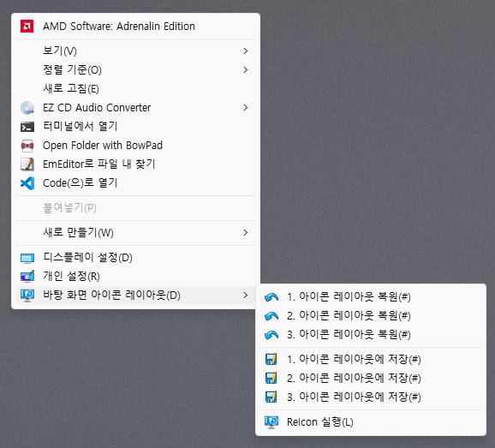
Task: Click the floppy disk icon for save layout 2
Action: pyautogui.click(x=271, y=378)
